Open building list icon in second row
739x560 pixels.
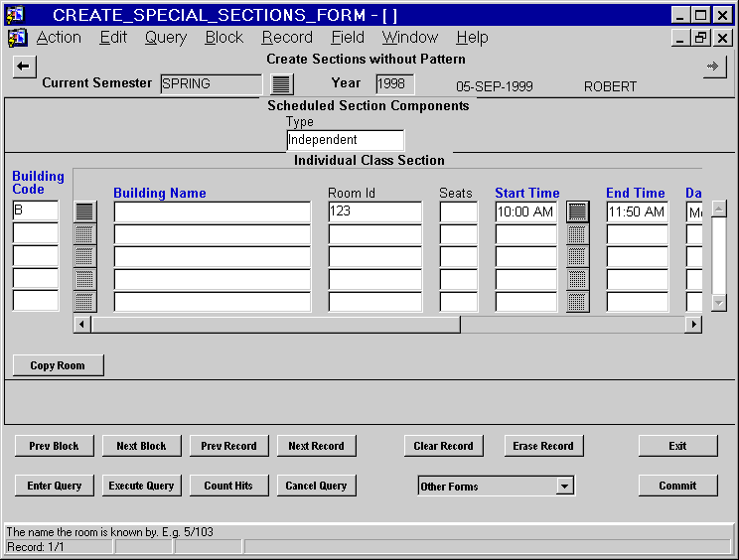(x=84, y=234)
